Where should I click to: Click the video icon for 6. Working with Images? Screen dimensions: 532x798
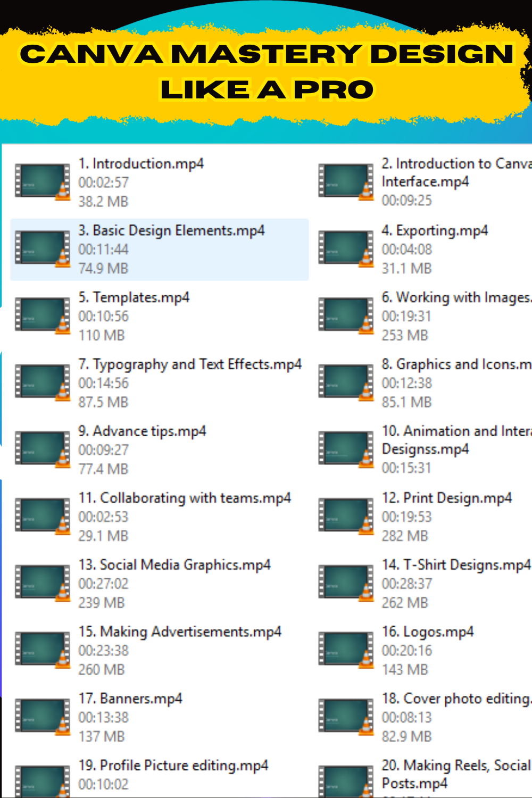click(346, 316)
